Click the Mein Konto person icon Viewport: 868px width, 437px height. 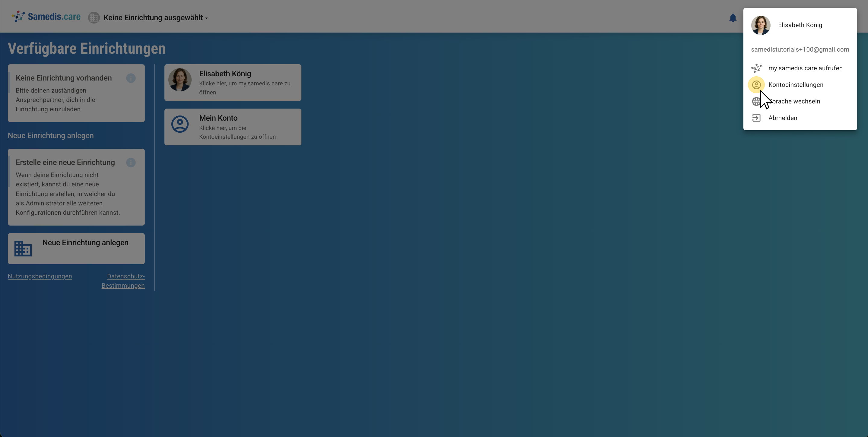tap(180, 124)
